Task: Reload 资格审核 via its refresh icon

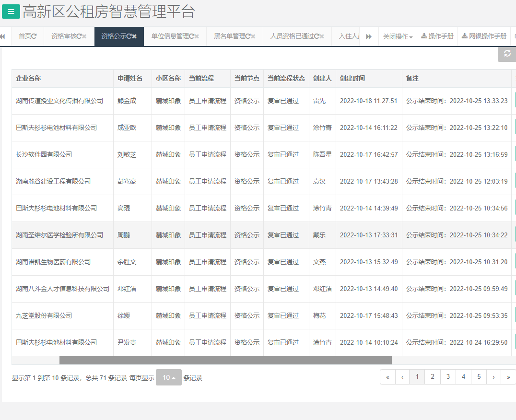Action: (78, 36)
